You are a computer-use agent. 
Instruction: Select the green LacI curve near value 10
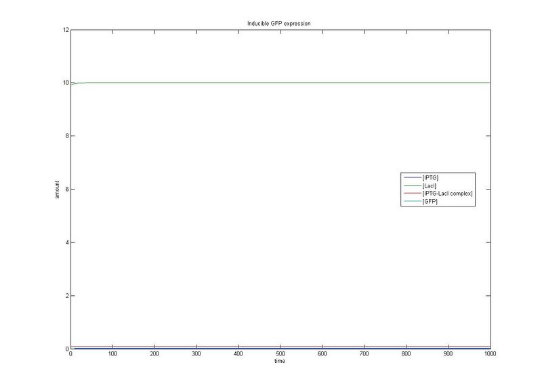click(271, 83)
